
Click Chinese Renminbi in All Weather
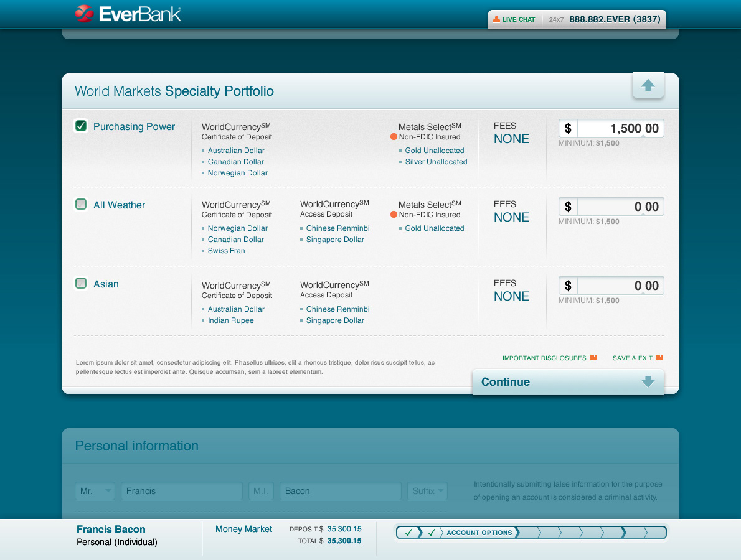pyautogui.click(x=338, y=228)
